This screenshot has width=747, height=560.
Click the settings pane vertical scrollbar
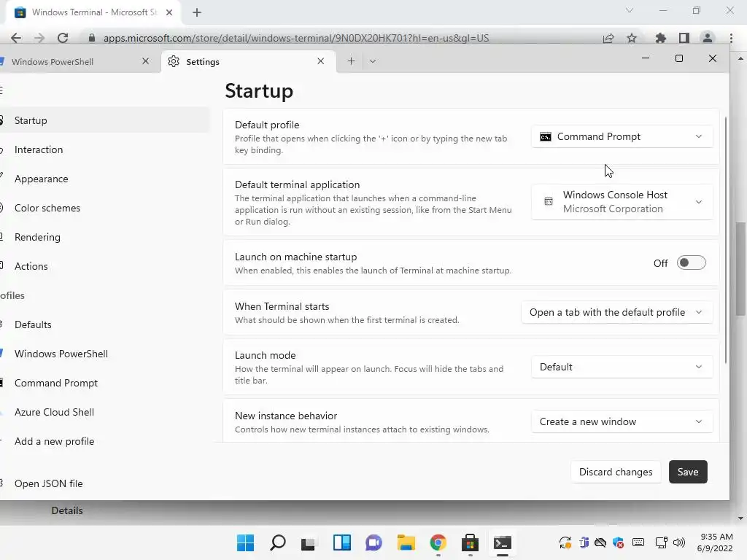point(726,241)
